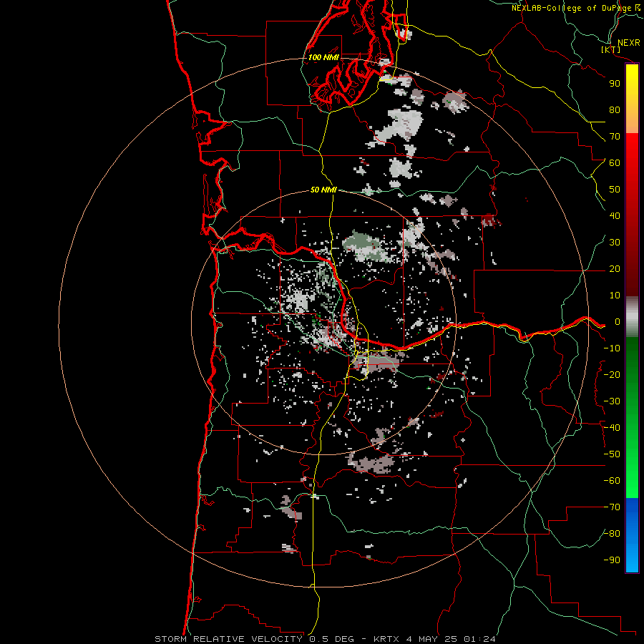Click the 40 value on the velocity scale
The width and height of the screenshot is (644, 644).
pyautogui.click(x=615, y=216)
